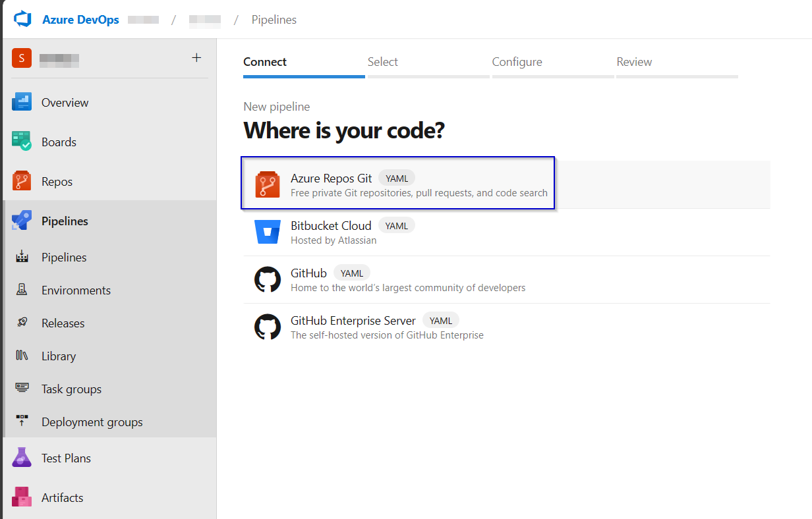Click the Azure DevOps logo icon
The image size is (812, 519).
23,19
